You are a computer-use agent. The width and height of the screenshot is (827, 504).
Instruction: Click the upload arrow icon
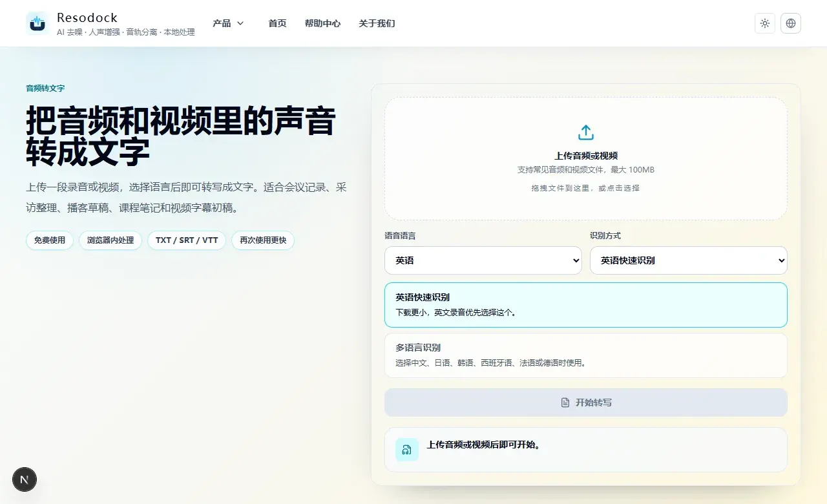(x=586, y=132)
